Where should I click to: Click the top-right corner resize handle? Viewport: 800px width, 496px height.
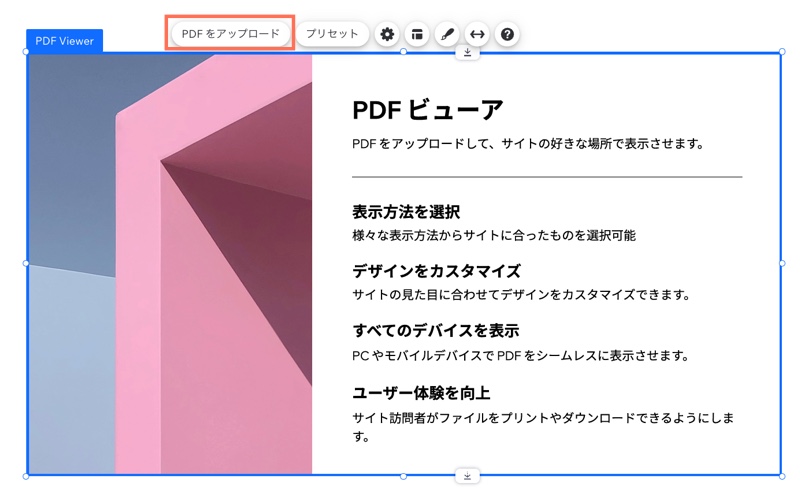tap(782, 52)
